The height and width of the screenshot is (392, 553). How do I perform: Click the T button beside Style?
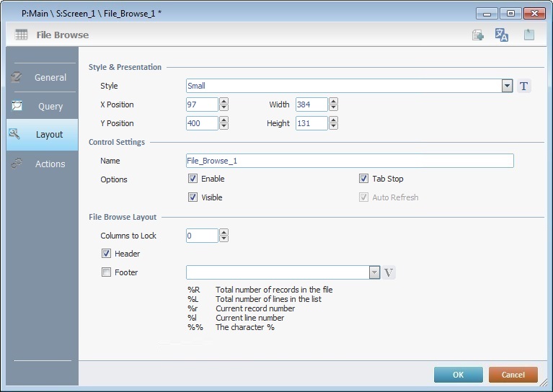coord(524,86)
